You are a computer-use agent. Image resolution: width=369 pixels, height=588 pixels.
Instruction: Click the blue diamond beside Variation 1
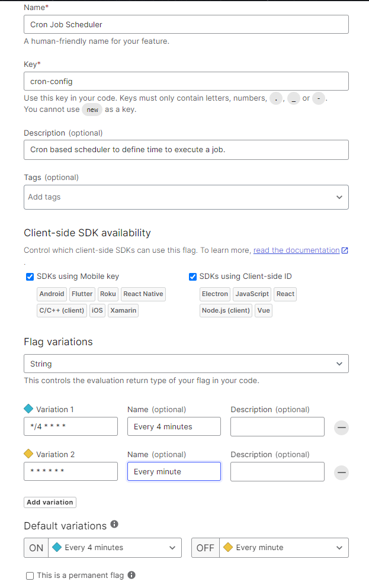[x=28, y=409]
